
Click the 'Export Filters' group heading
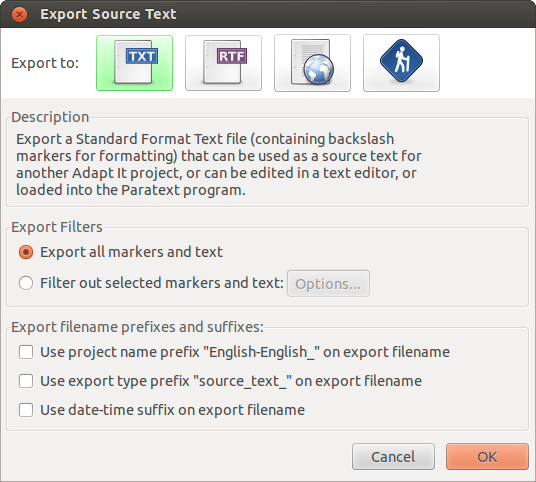57,227
